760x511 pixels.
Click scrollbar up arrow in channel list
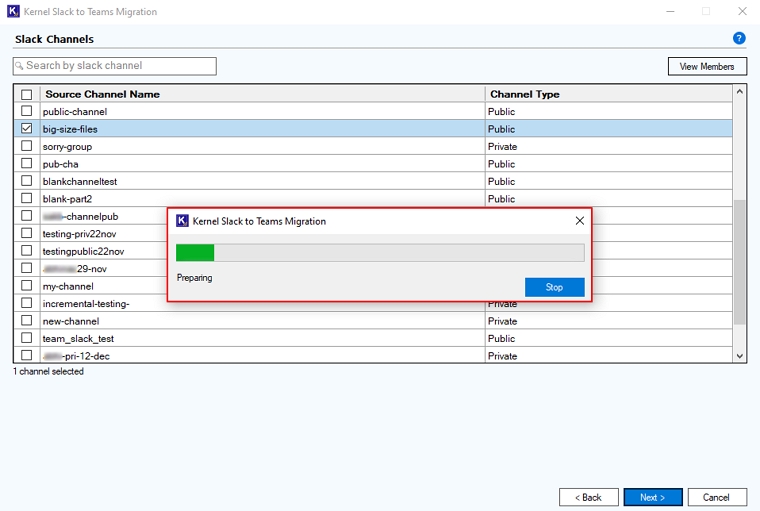pyautogui.click(x=739, y=91)
